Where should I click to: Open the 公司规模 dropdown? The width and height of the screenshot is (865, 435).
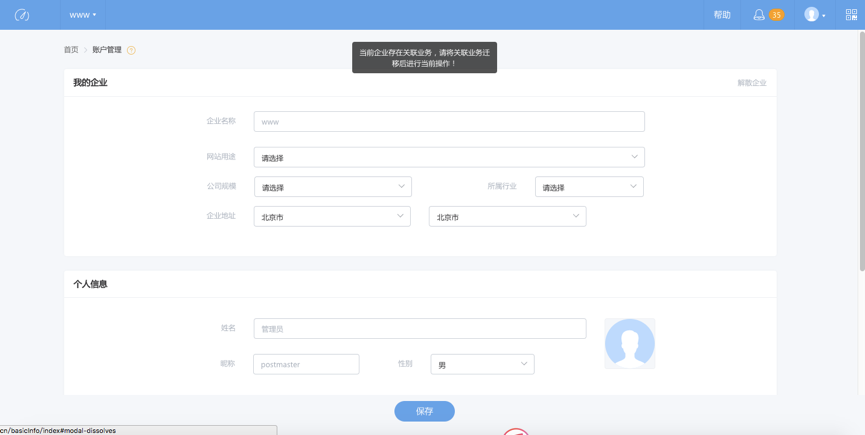coord(333,186)
